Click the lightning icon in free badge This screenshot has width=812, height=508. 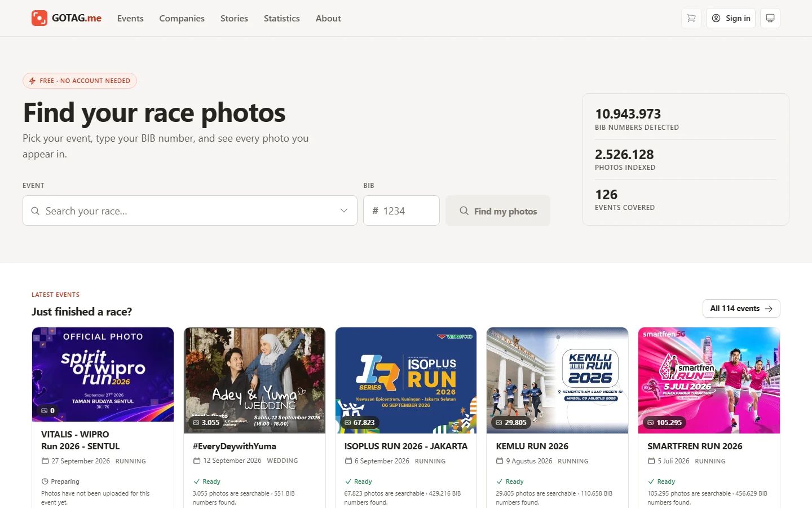[32, 81]
